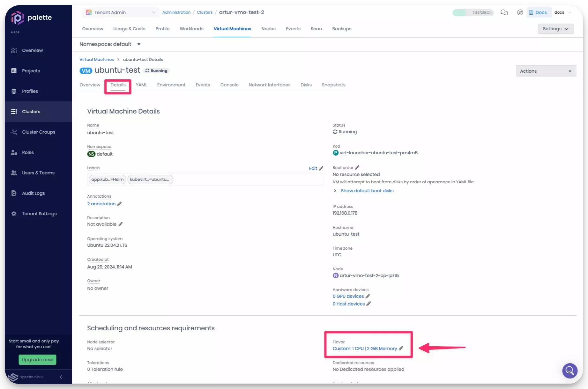Edit the description with the pencil icon
Image resolution: width=588 pixels, height=389 pixels.
(120, 224)
